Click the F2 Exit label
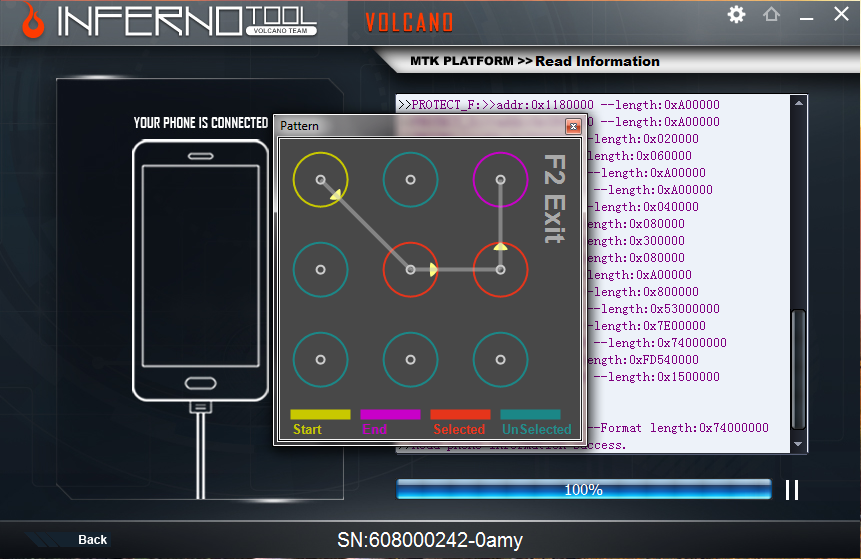 pyautogui.click(x=555, y=199)
